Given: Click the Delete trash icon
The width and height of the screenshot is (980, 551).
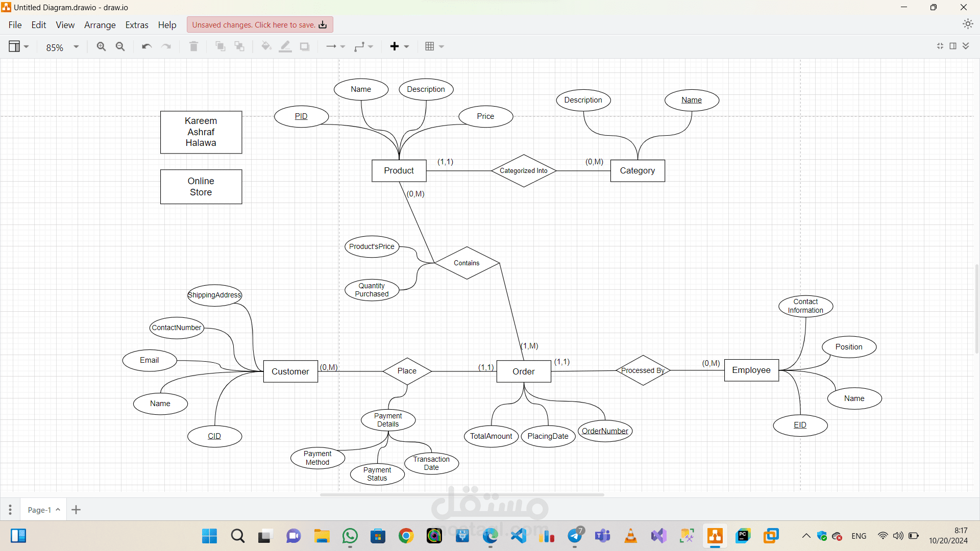Looking at the screenshot, I should click(x=193, y=46).
